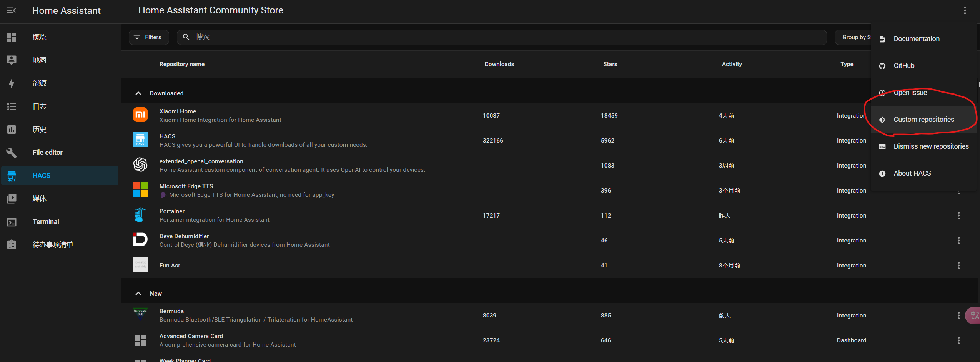This screenshot has width=980, height=362.
Task: Collapse the New repositories group
Action: [138, 294]
